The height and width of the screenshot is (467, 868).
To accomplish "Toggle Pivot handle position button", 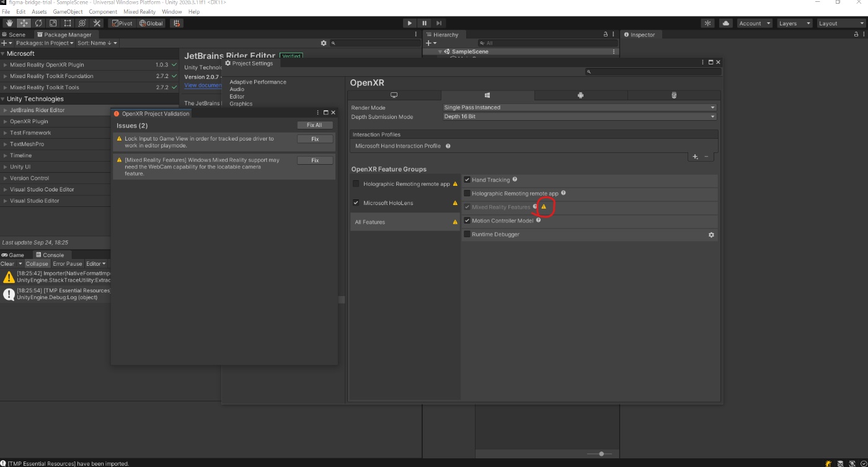I will point(122,23).
